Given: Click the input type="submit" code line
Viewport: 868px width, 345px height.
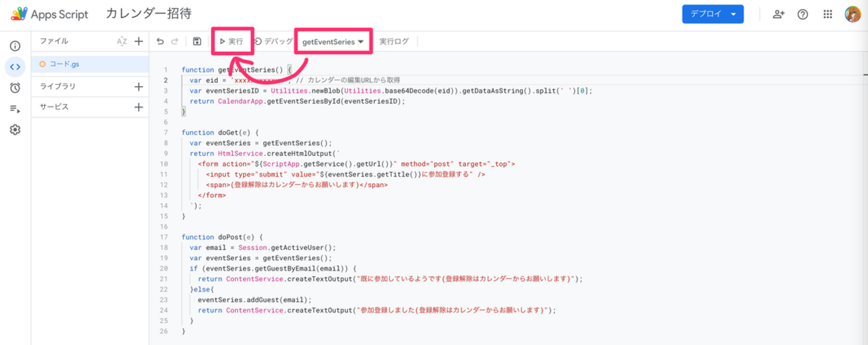Looking at the screenshot, I should click(346, 174).
